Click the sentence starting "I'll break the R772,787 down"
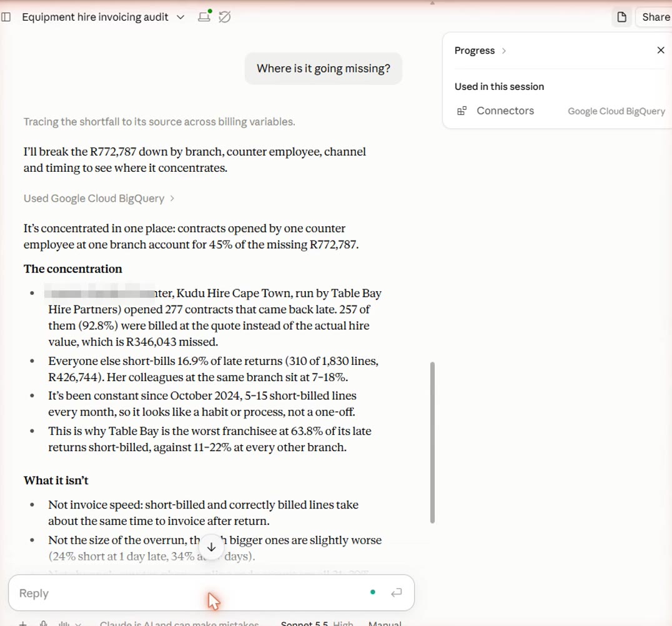The height and width of the screenshot is (626, 672). pos(195,159)
